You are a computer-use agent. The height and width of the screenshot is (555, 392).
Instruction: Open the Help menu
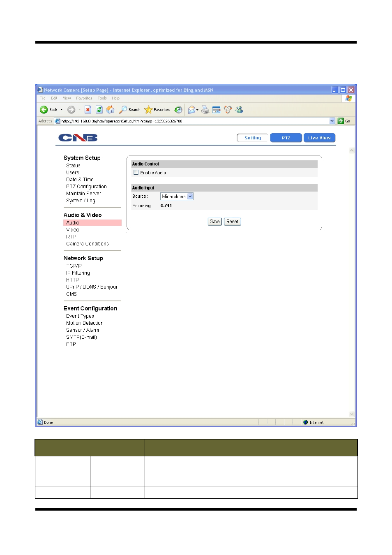pos(116,98)
